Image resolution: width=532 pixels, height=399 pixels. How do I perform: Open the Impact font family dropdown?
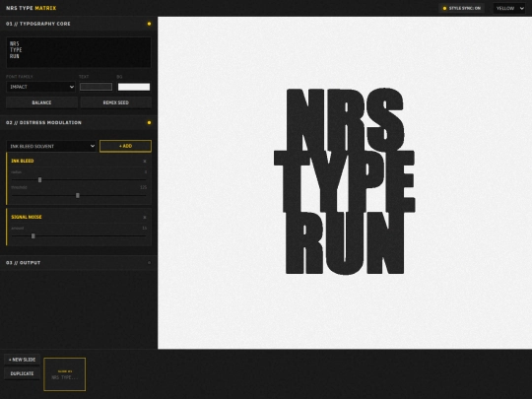(x=41, y=87)
